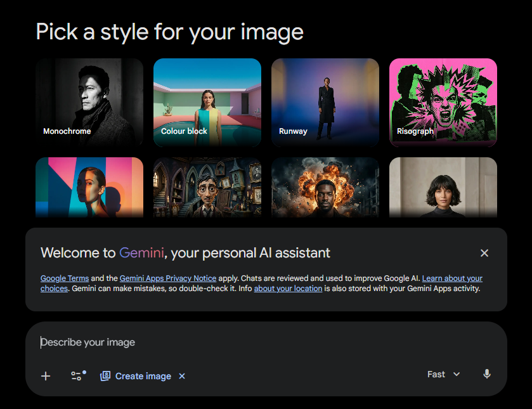The image size is (532, 409).
Task: Open the Gemini Apps Privacy Notice link
Action: [168, 278]
